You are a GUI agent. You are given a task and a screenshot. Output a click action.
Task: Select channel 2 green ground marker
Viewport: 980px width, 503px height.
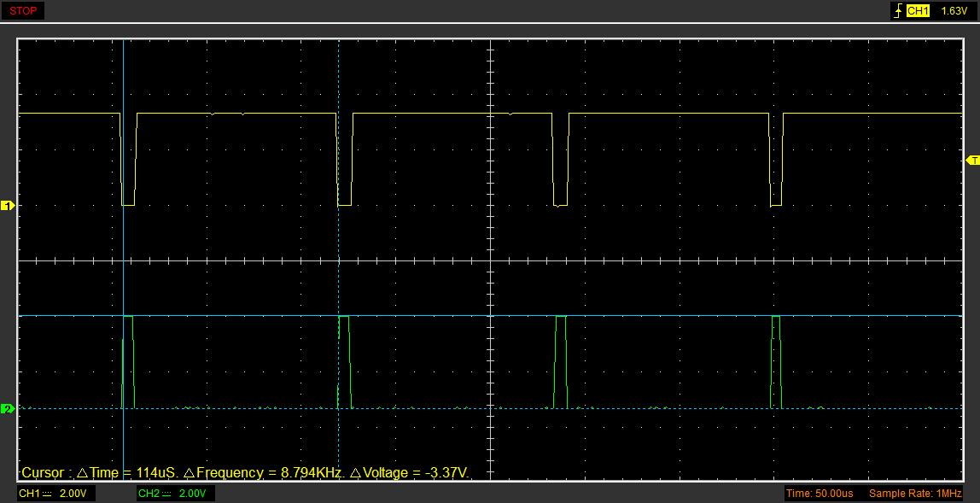[x=8, y=409]
